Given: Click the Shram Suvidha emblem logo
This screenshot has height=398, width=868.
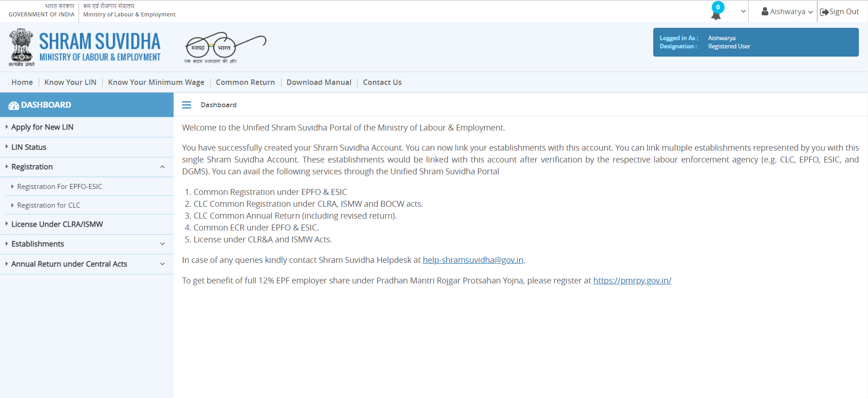Looking at the screenshot, I should 21,47.
